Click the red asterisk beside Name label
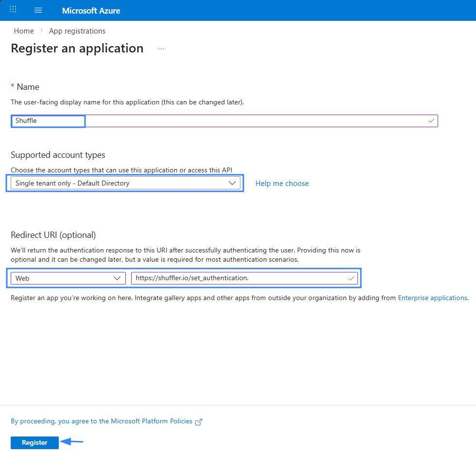Screen dimensions: 476x454 coord(12,86)
